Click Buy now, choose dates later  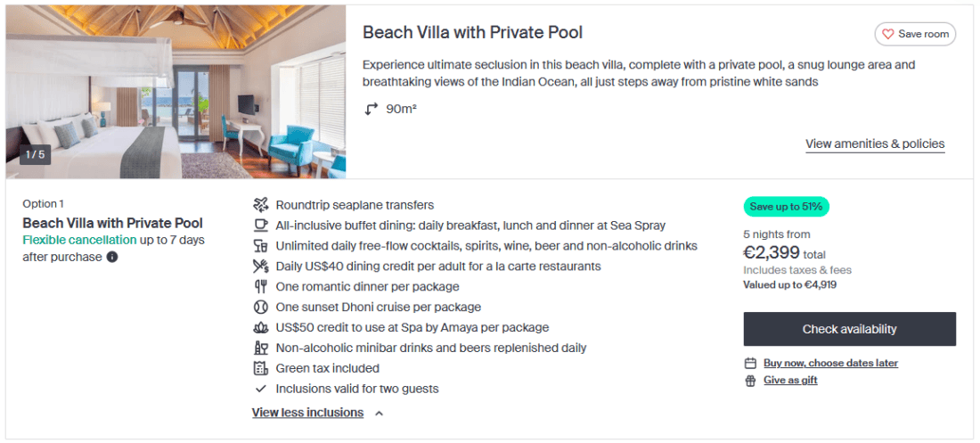(829, 363)
